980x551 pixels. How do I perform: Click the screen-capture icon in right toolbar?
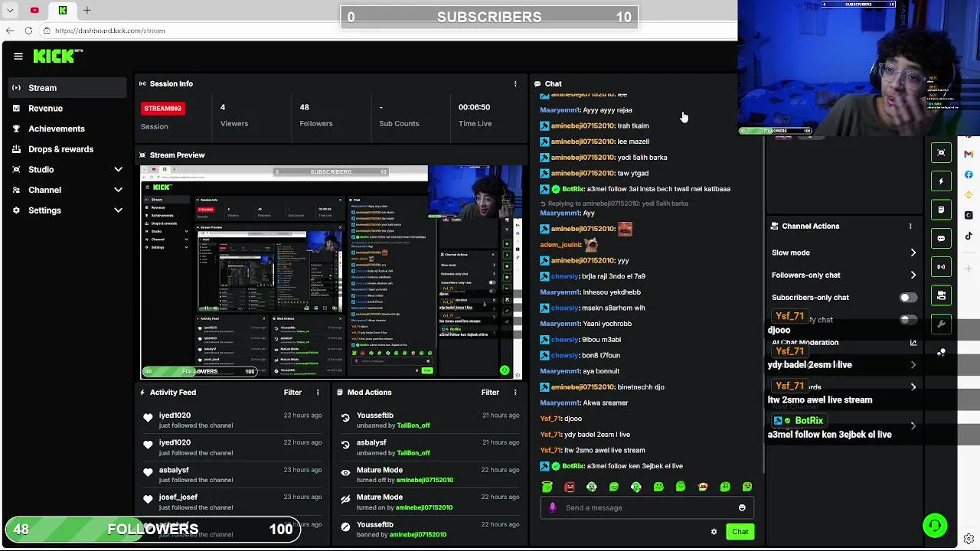(x=941, y=153)
